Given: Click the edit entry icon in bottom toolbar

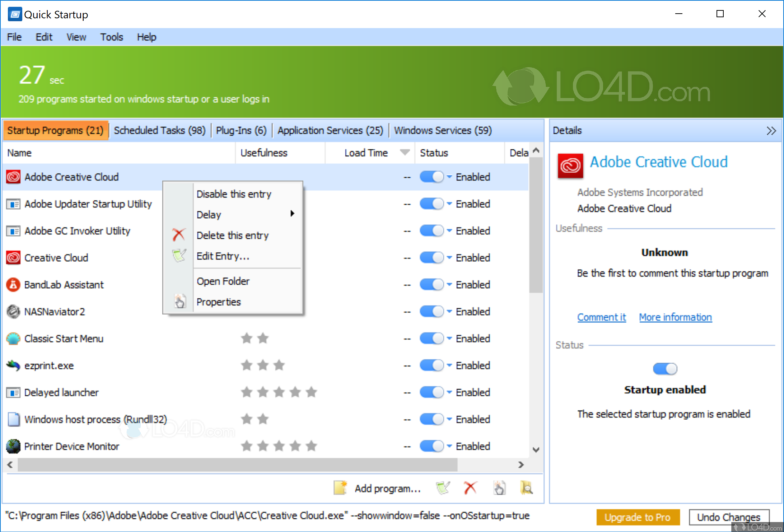Looking at the screenshot, I should [443, 488].
